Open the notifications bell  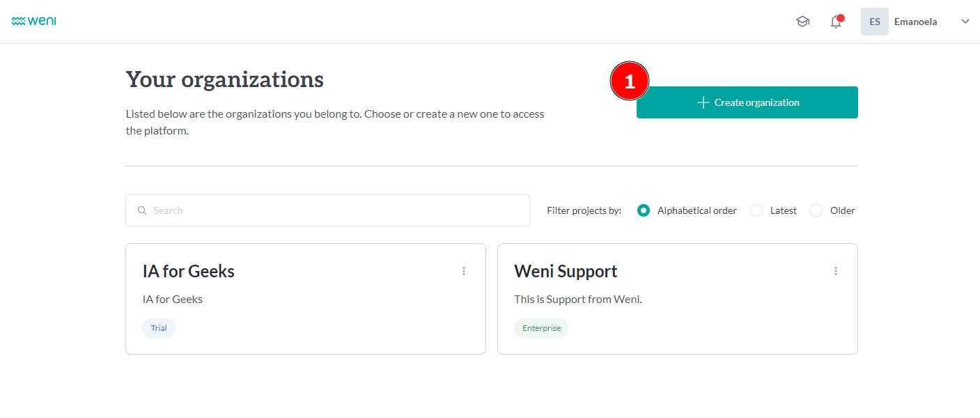tap(836, 22)
